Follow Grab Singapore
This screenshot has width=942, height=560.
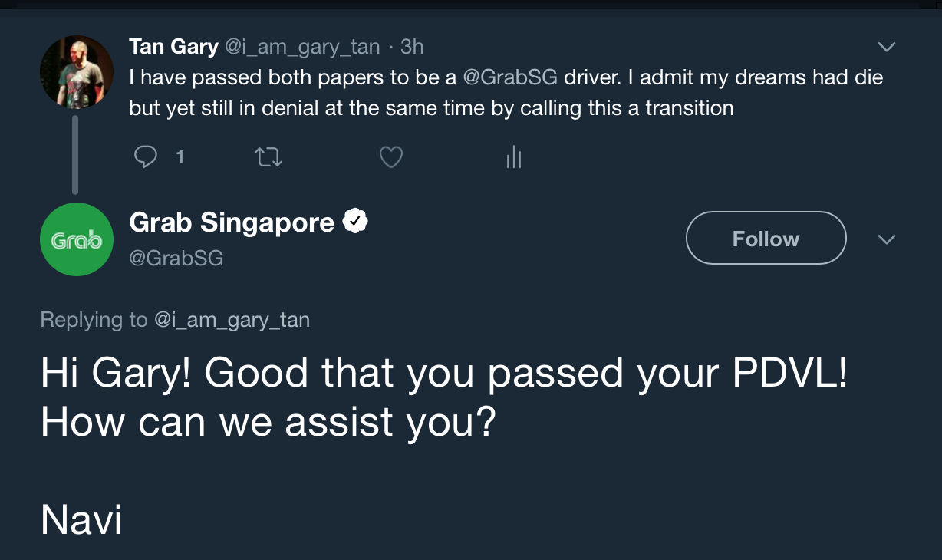766,239
